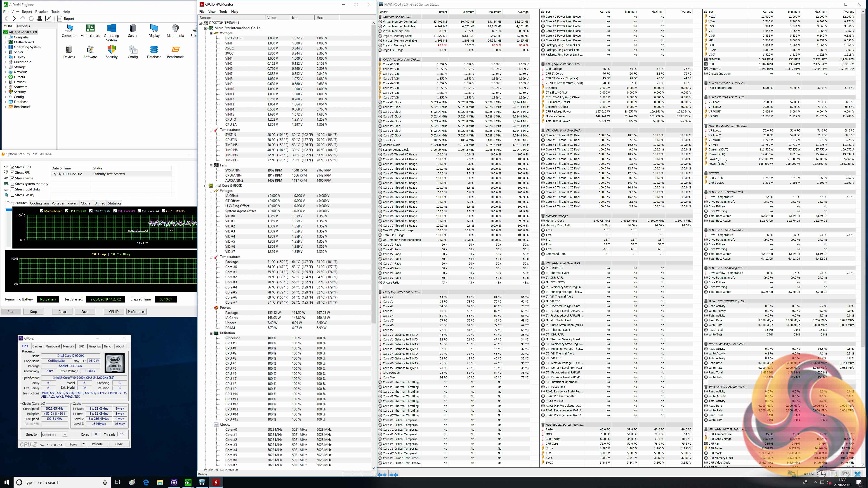
Task: Click the Validate button in CPU-Z
Action: (x=97, y=444)
